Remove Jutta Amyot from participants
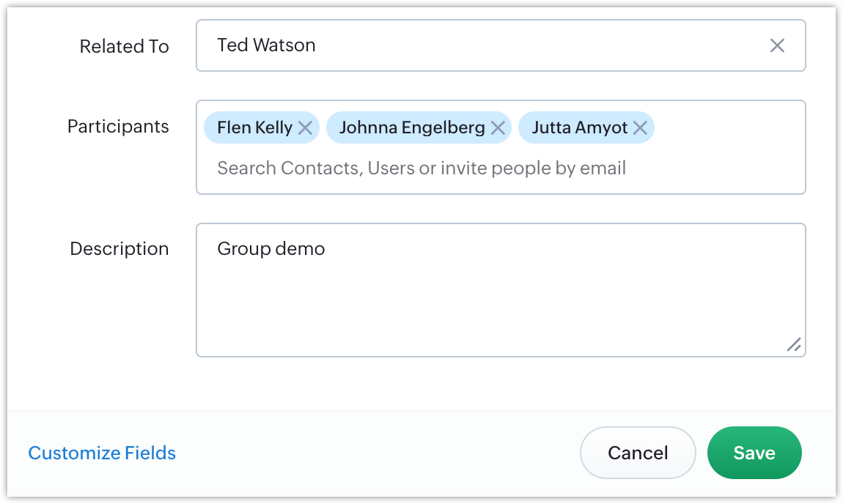Viewport: 843px width, 504px height. 640,128
